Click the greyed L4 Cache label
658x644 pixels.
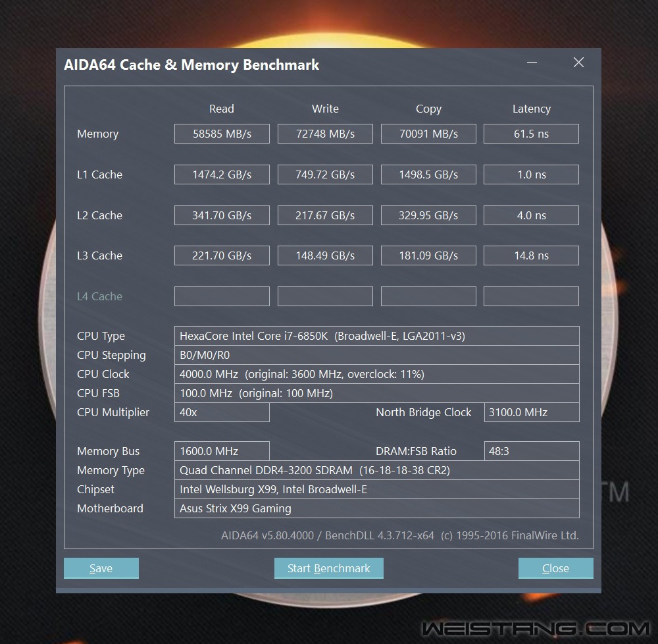click(99, 296)
